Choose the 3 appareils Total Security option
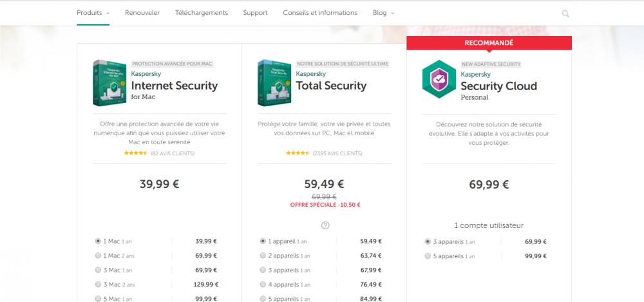The width and height of the screenshot is (644, 302). coord(263,270)
